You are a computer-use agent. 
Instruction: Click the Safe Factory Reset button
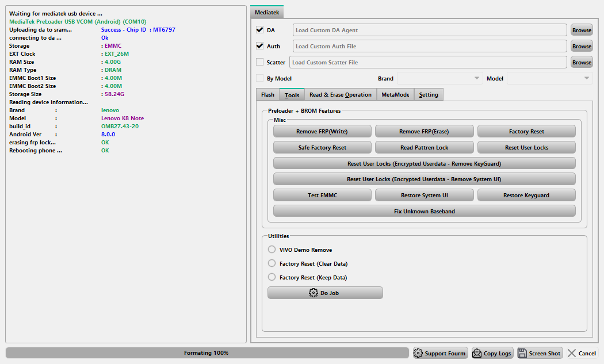click(x=322, y=148)
